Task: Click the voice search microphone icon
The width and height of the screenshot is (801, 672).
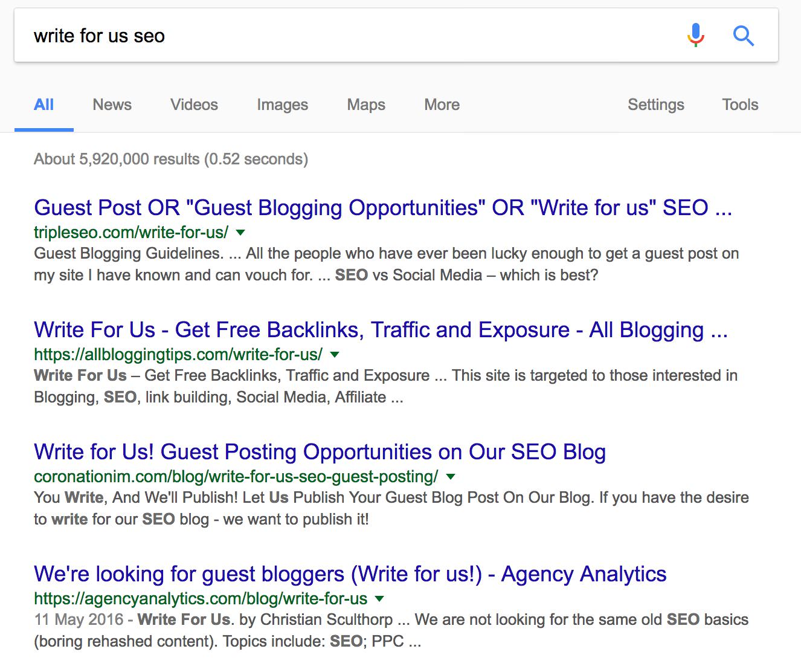Action: 695,36
